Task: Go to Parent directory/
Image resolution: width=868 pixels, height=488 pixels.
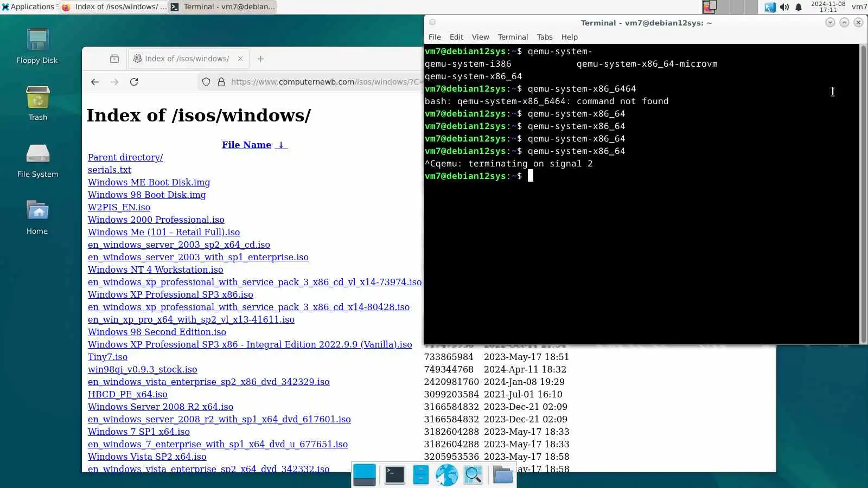Action: click(x=125, y=157)
